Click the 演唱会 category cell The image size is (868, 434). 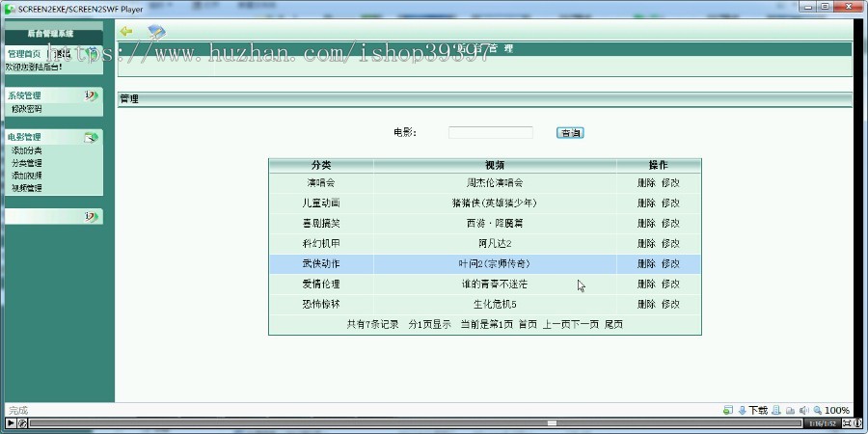(321, 182)
